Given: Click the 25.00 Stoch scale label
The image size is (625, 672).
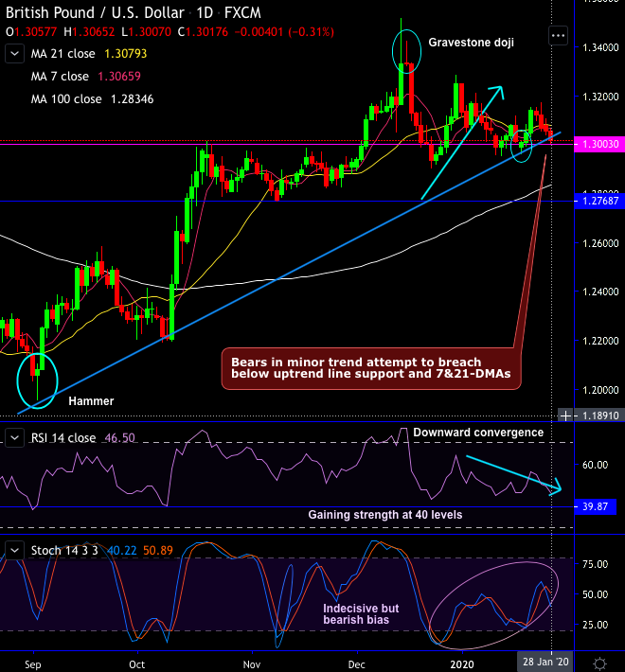Looking at the screenshot, I should coord(595,625).
